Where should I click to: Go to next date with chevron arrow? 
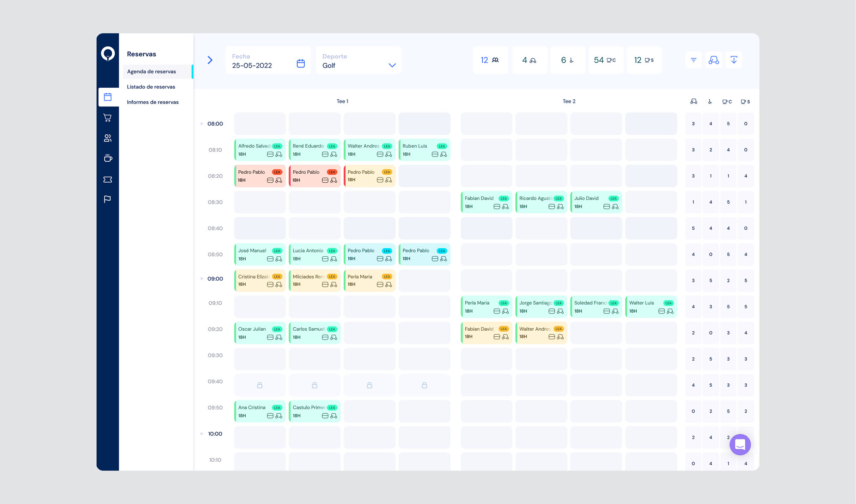coord(210,60)
